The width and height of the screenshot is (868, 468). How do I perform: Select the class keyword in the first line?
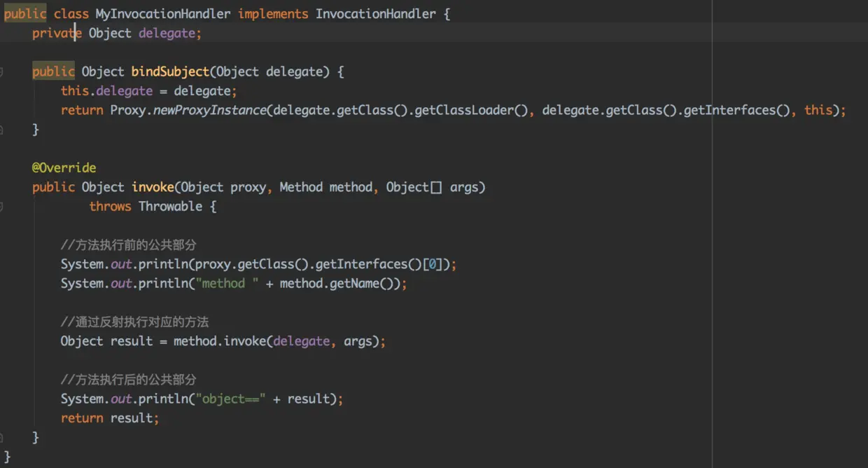click(71, 14)
